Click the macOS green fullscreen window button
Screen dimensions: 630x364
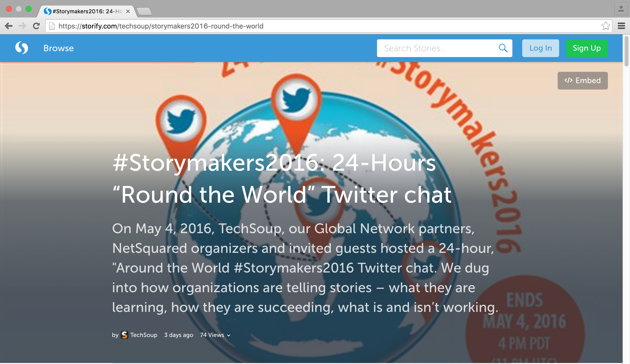point(29,9)
